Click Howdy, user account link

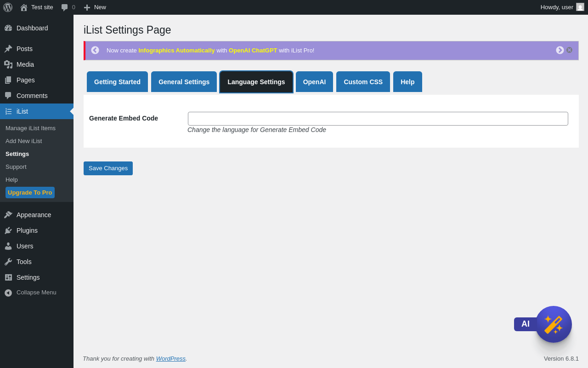[562, 7]
